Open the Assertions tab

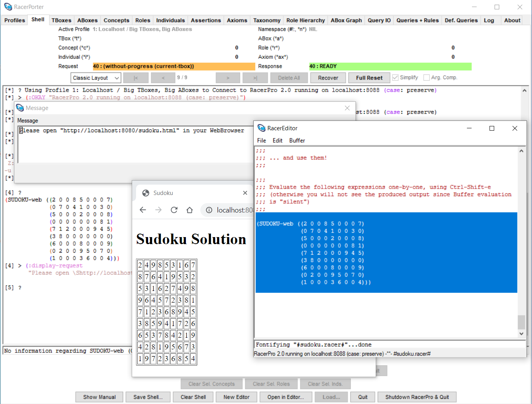(x=206, y=20)
